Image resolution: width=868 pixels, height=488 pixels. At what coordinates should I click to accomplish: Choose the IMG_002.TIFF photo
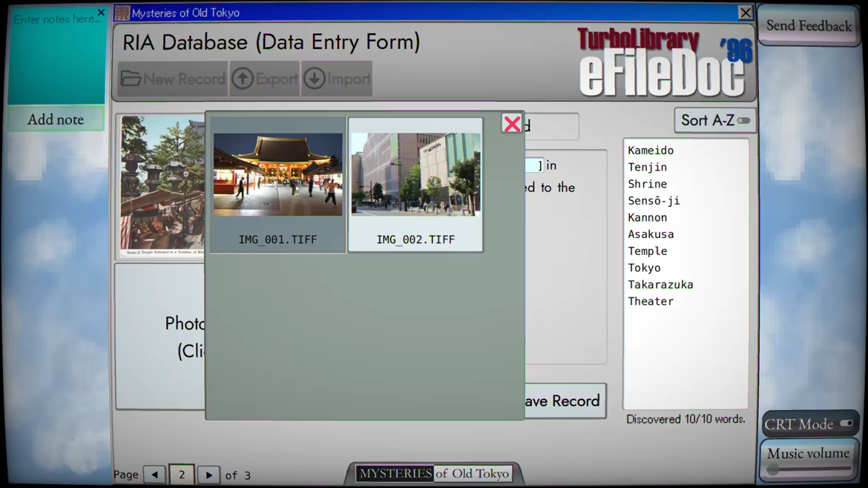tap(415, 185)
